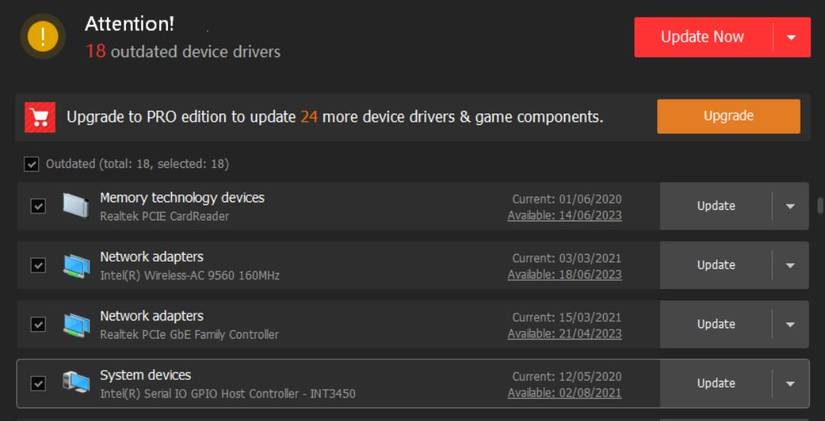
Task: Expand update options for Intel Wireless-AC 9560
Action: click(790, 265)
